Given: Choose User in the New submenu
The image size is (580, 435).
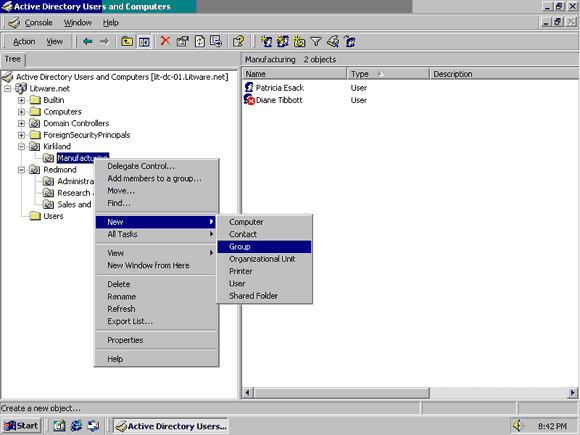Looking at the screenshot, I should pos(264,284).
